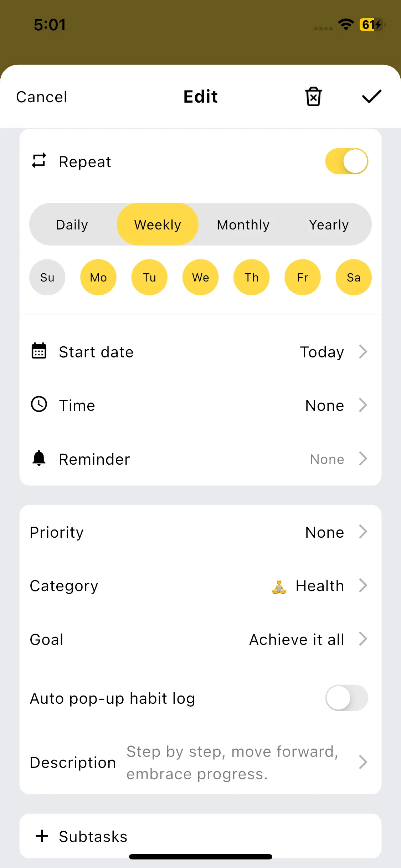This screenshot has width=401, height=868.
Task: Tap the Health category emoji icon
Action: [x=279, y=586]
